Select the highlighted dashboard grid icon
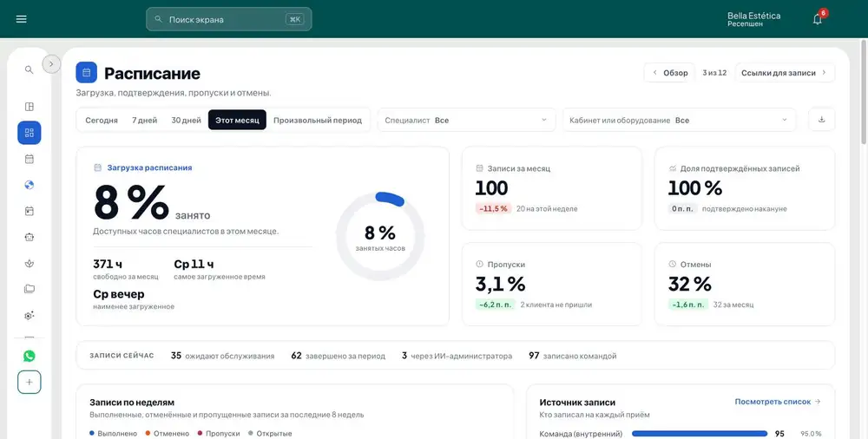The width and height of the screenshot is (868, 439). pyautogui.click(x=30, y=133)
